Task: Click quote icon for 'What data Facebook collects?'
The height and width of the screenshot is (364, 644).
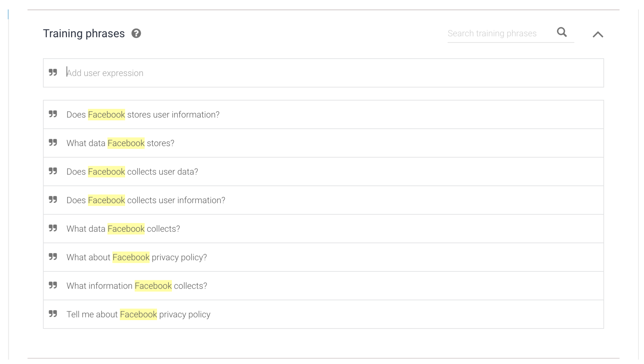Action: [53, 228]
